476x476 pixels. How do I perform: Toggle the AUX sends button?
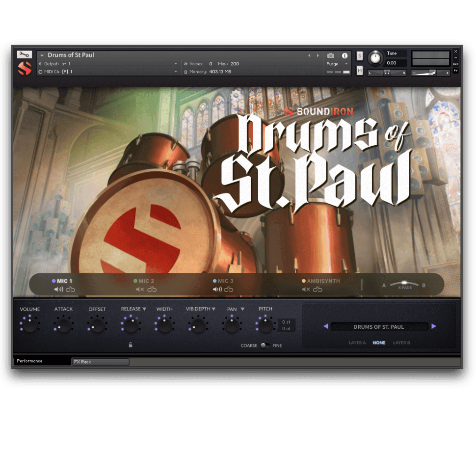(x=456, y=64)
